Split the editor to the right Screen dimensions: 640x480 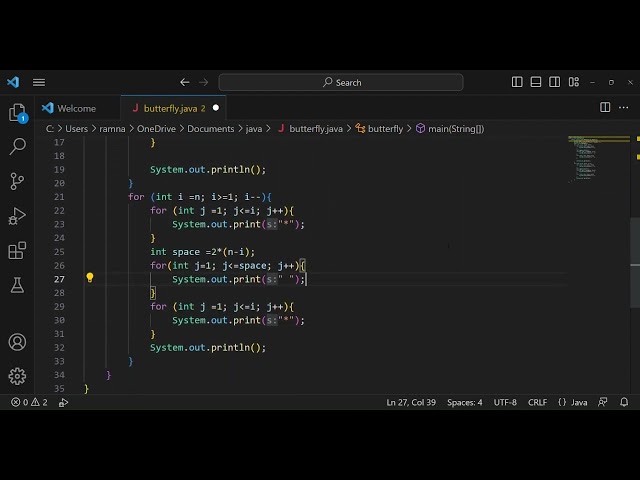tap(605, 107)
